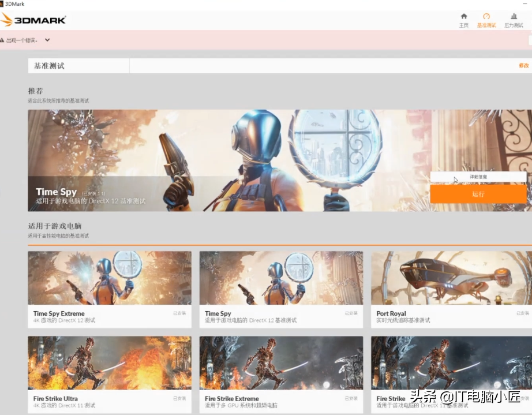Open the Port Royal benchmark card
The width and height of the screenshot is (532, 415).
(452, 289)
